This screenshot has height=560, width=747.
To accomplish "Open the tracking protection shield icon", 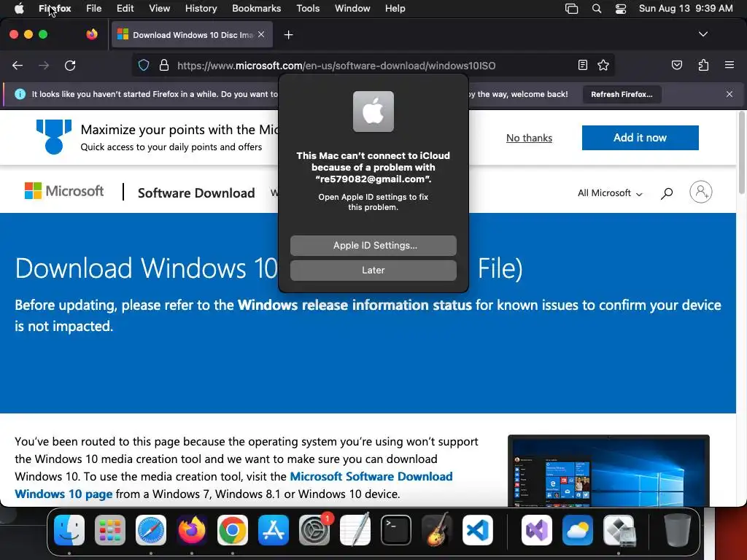I will click(x=144, y=65).
